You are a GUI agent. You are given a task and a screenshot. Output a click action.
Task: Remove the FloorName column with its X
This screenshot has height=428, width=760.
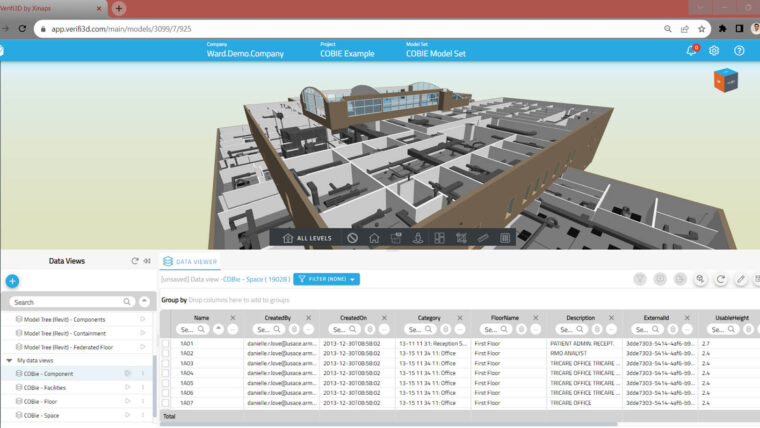pyautogui.click(x=535, y=317)
